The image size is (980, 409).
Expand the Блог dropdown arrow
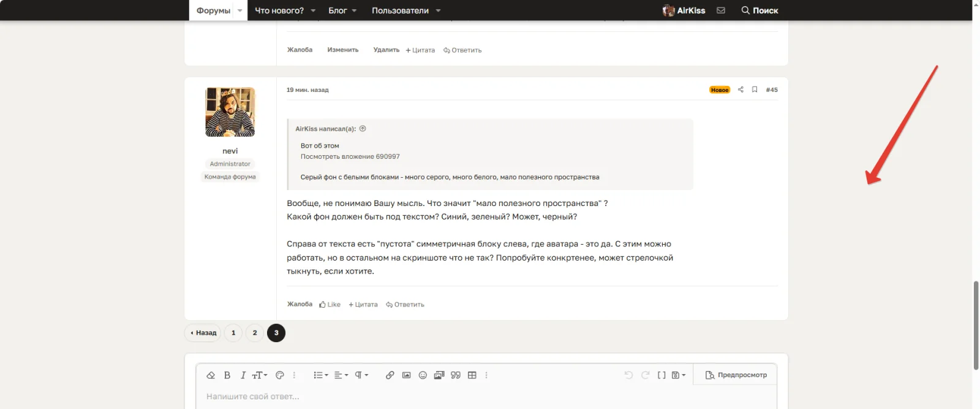click(354, 10)
